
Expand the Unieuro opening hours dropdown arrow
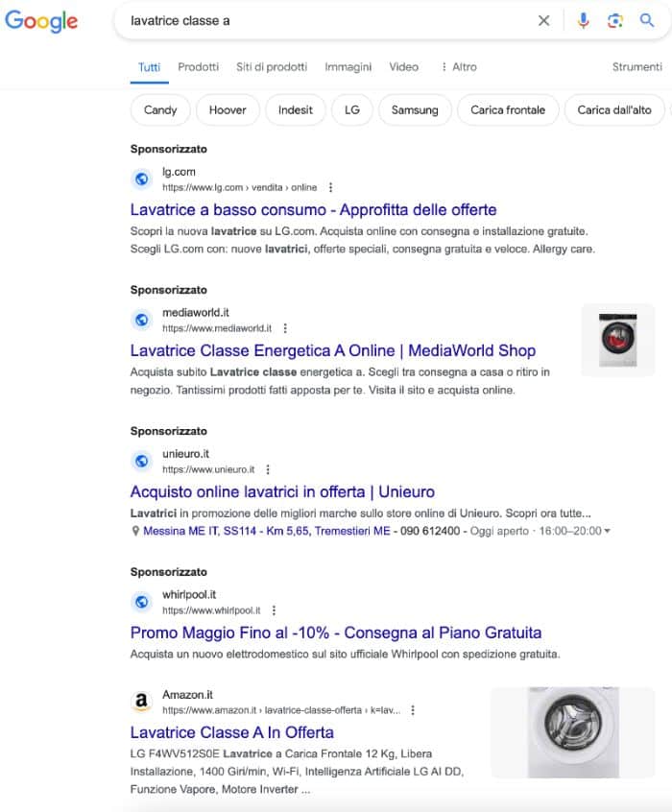(x=608, y=532)
